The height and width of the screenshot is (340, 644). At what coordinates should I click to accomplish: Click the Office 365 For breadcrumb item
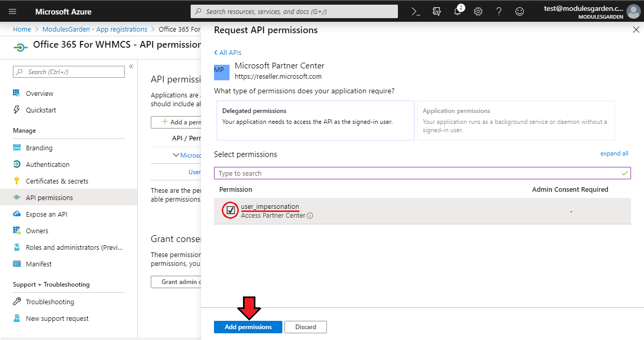click(179, 29)
